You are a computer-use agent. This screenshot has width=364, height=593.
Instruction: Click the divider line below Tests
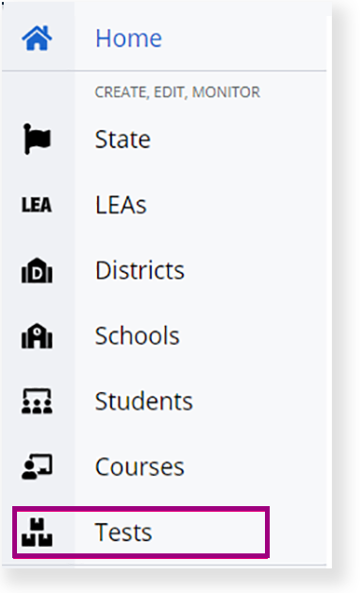[x=164, y=566]
